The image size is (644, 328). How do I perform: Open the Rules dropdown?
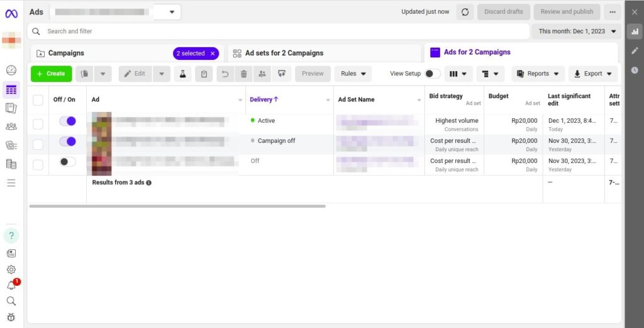click(353, 74)
